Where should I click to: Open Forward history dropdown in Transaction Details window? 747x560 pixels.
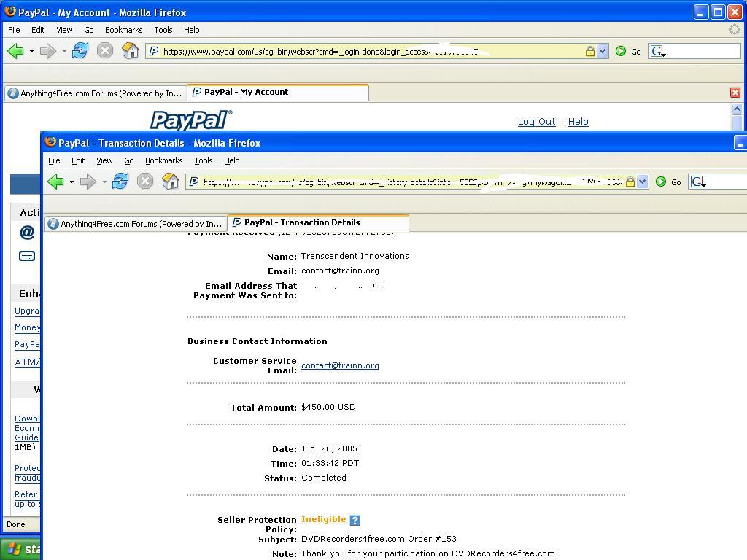click(x=104, y=182)
